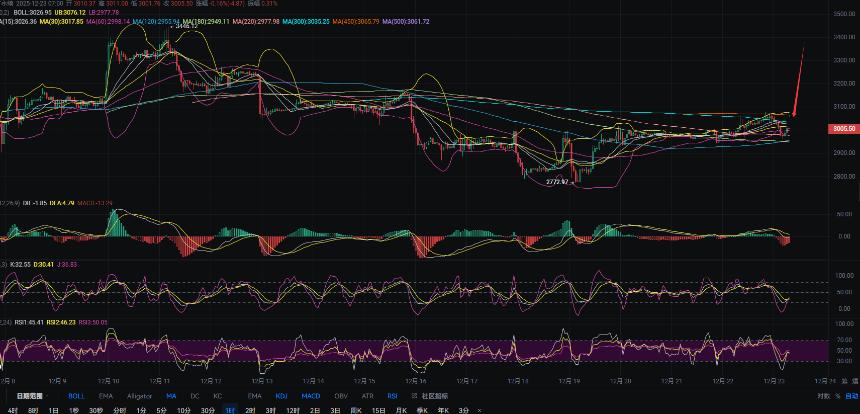Select the 10分 timeframe

(184, 410)
